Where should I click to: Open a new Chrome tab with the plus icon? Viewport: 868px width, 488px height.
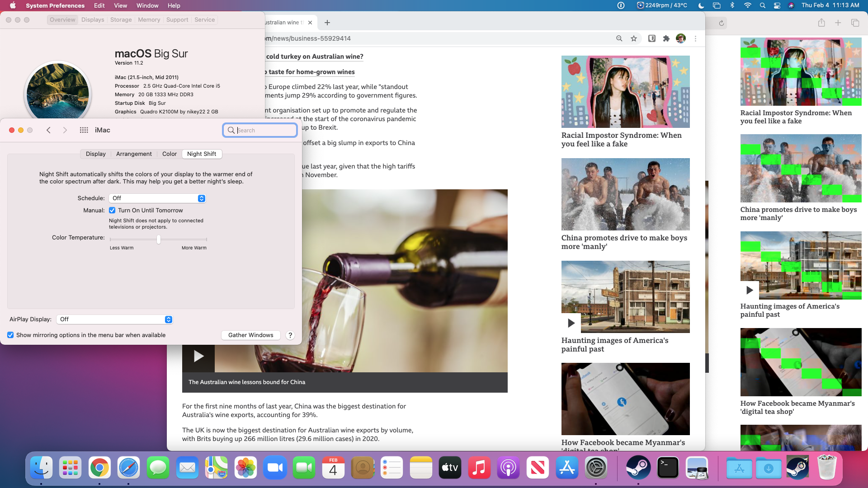[327, 23]
